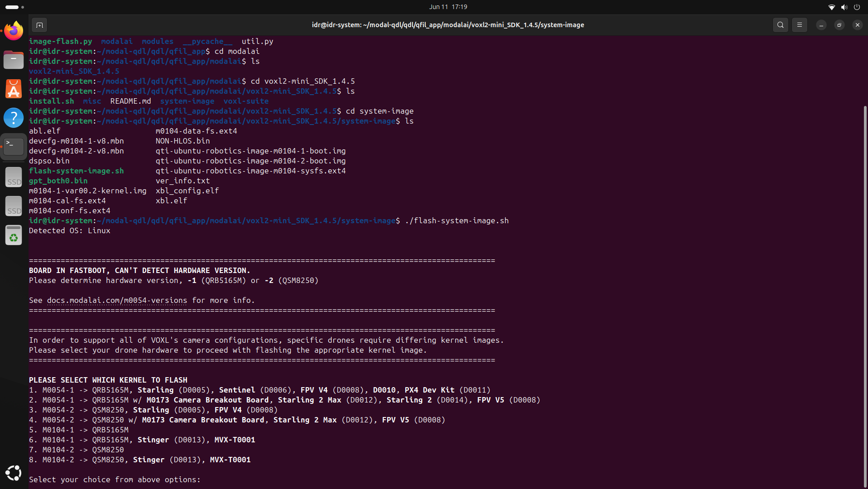This screenshot has width=868, height=489.
Task: Select the Terminal dock icon
Action: coord(14,146)
